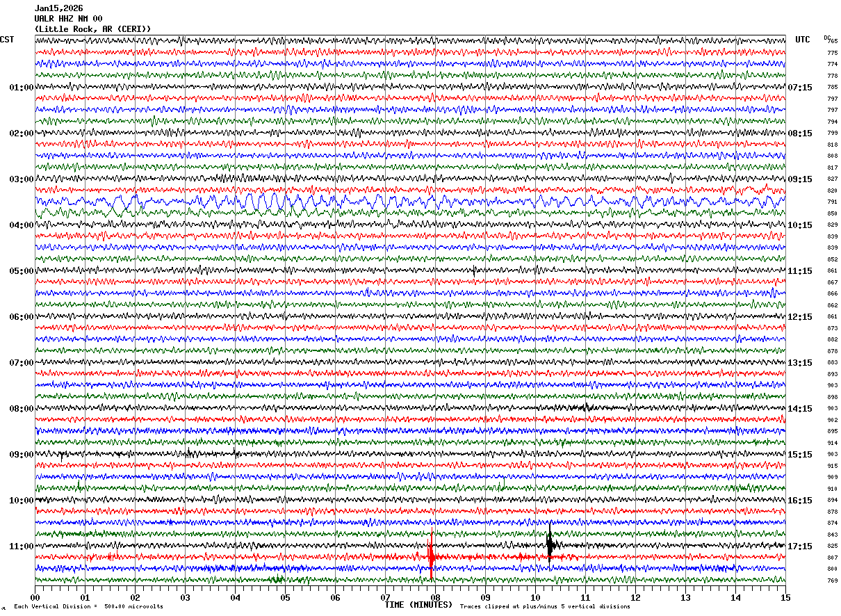Click the 13:15 UTC time label
This screenshot has height=616, width=841.
[800, 363]
